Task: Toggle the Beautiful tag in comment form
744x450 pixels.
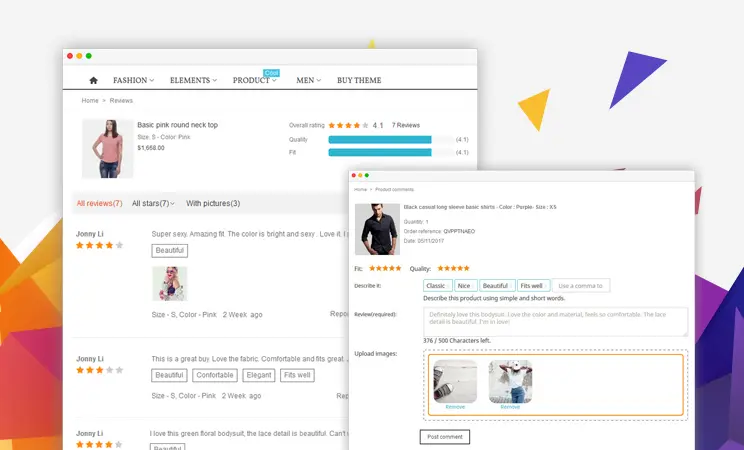Action: tap(496, 286)
